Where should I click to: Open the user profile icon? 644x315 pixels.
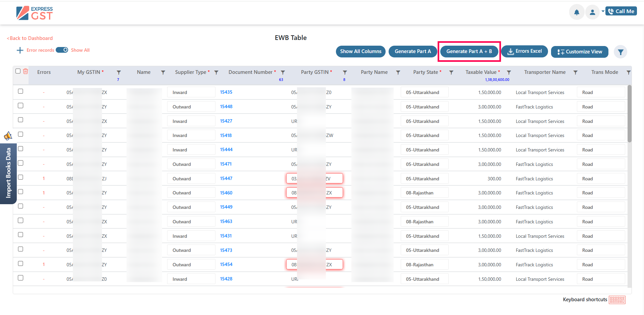pyautogui.click(x=592, y=12)
